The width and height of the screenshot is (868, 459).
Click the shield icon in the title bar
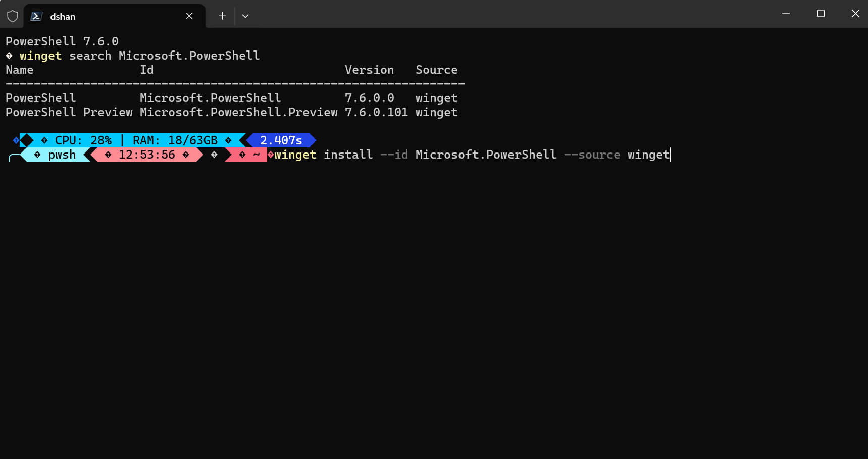coord(13,16)
